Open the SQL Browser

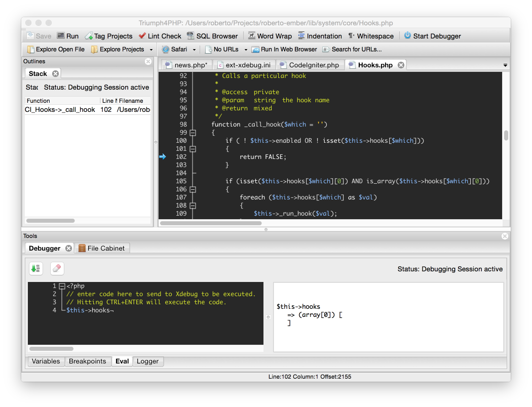click(x=212, y=36)
